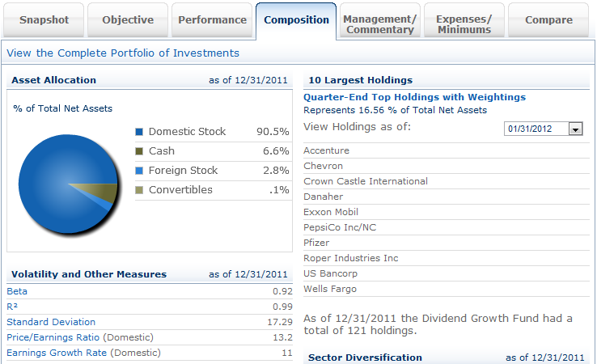This screenshot has width=597, height=364.
Task: Select the PepsiCo Inc/NC holding
Action: (x=447, y=227)
